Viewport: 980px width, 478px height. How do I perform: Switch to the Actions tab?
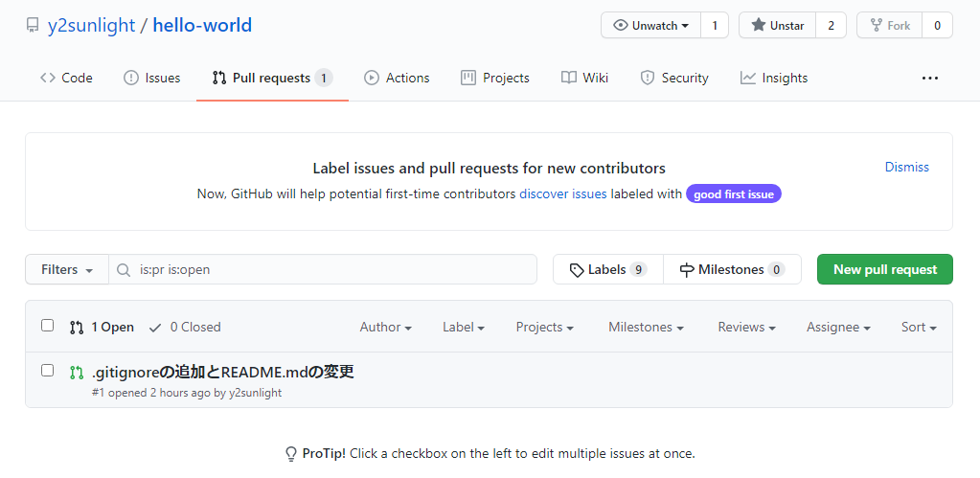tap(397, 79)
